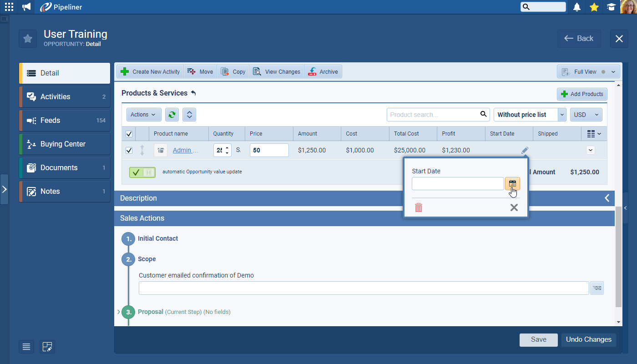Favorite opportunity with star beside User Training
This screenshot has height=364, width=637.
click(28, 39)
